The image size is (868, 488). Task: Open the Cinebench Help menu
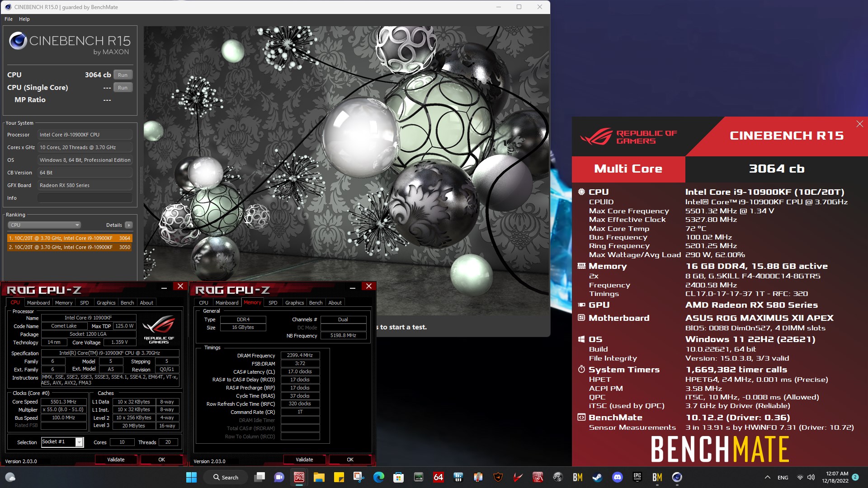click(x=24, y=19)
